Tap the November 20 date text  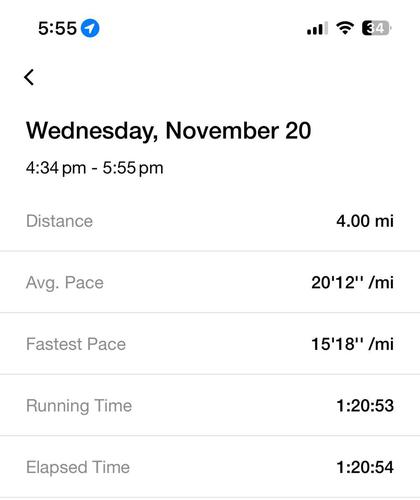pos(238,131)
